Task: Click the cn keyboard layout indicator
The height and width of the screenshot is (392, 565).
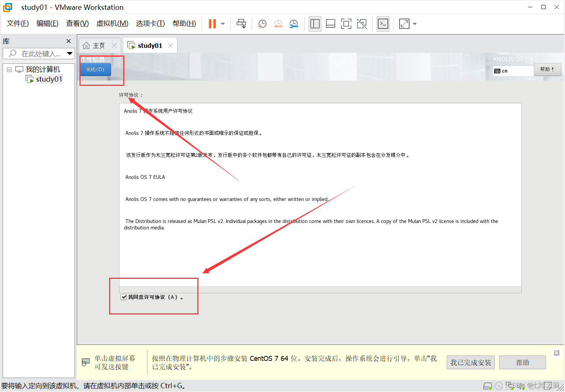Action: click(x=513, y=71)
